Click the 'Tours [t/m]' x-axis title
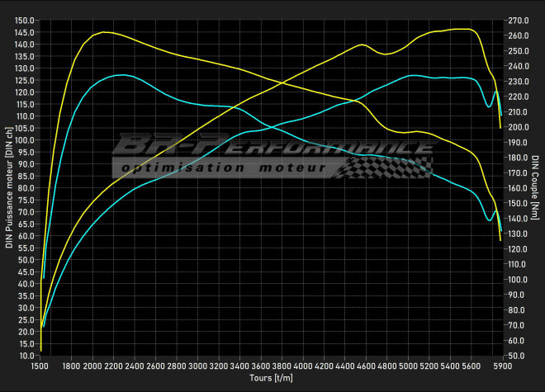Image resolution: width=545 pixels, height=392 pixels. [x=271, y=377]
